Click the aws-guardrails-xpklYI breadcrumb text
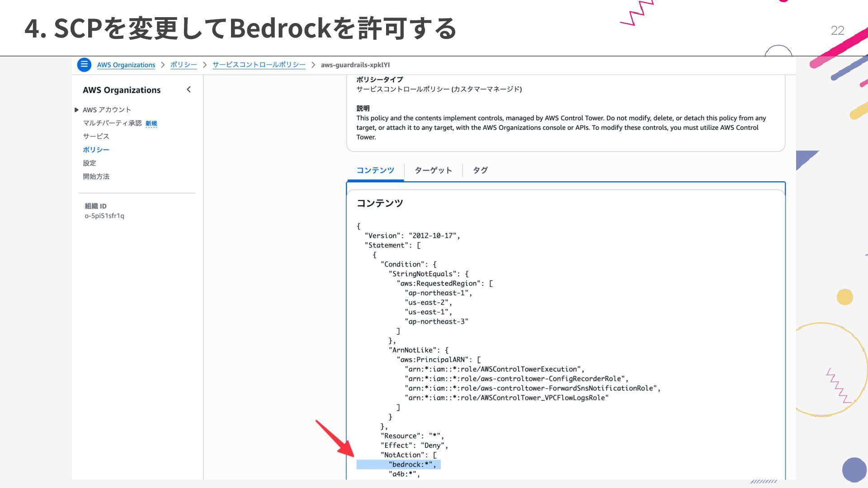This screenshot has width=868, height=488. click(355, 65)
